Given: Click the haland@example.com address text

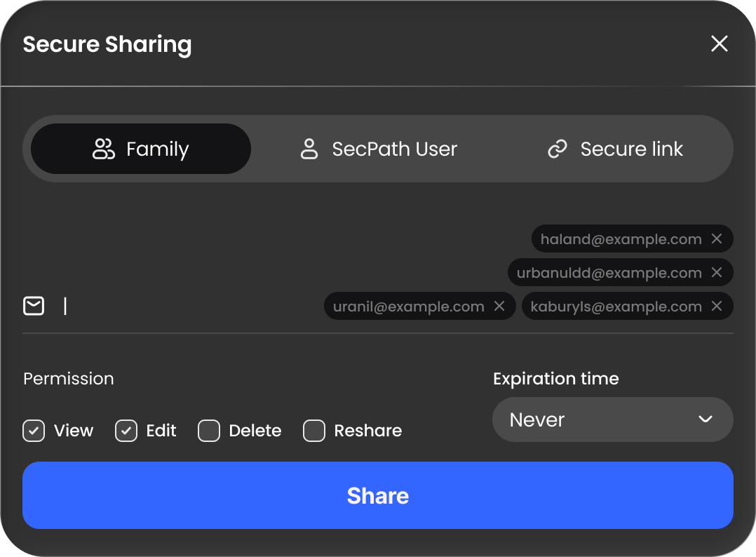Looking at the screenshot, I should coord(621,239).
